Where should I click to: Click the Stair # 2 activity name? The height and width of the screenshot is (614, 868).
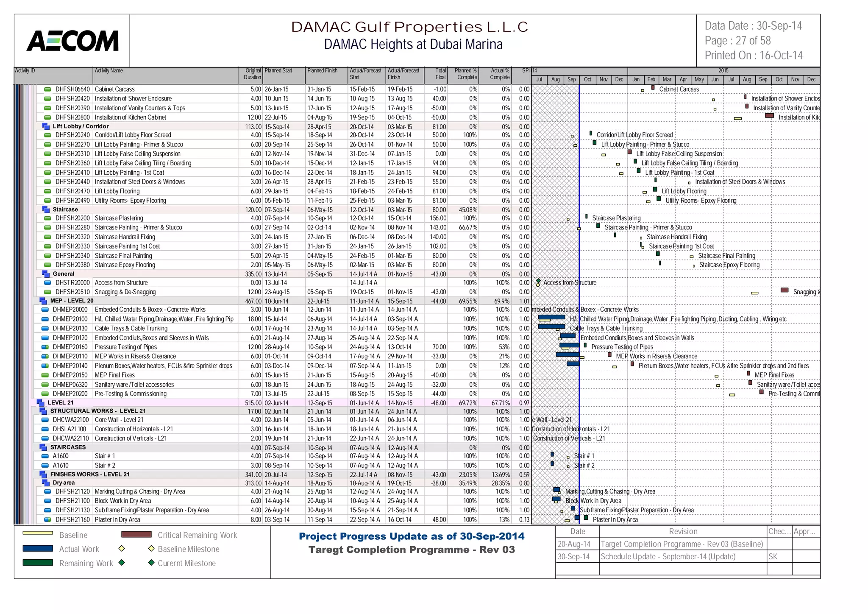[105, 466]
